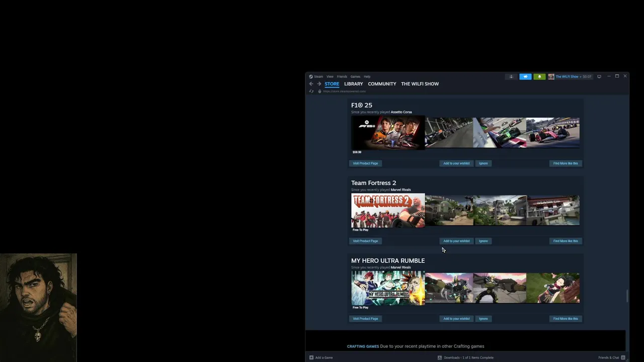
Task: Ignore MY HERO ULTRA RUMBLE recommendation
Action: tap(484, 319)
